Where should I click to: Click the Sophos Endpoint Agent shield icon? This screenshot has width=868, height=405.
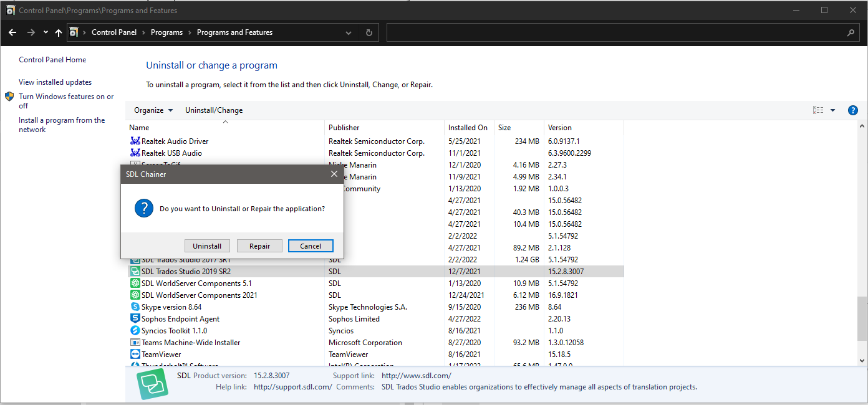click(x=135, y=318)
